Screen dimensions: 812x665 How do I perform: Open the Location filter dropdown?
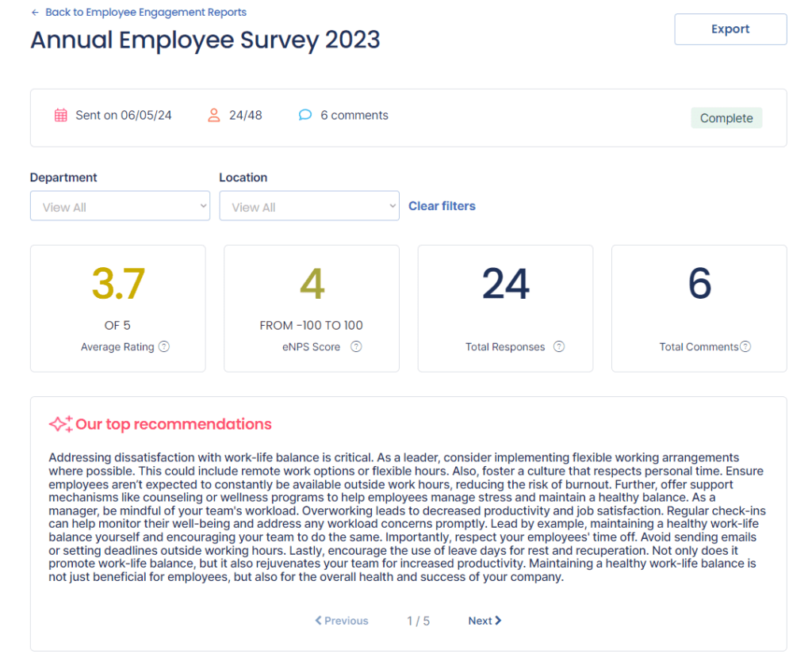[x=309, y=205]
